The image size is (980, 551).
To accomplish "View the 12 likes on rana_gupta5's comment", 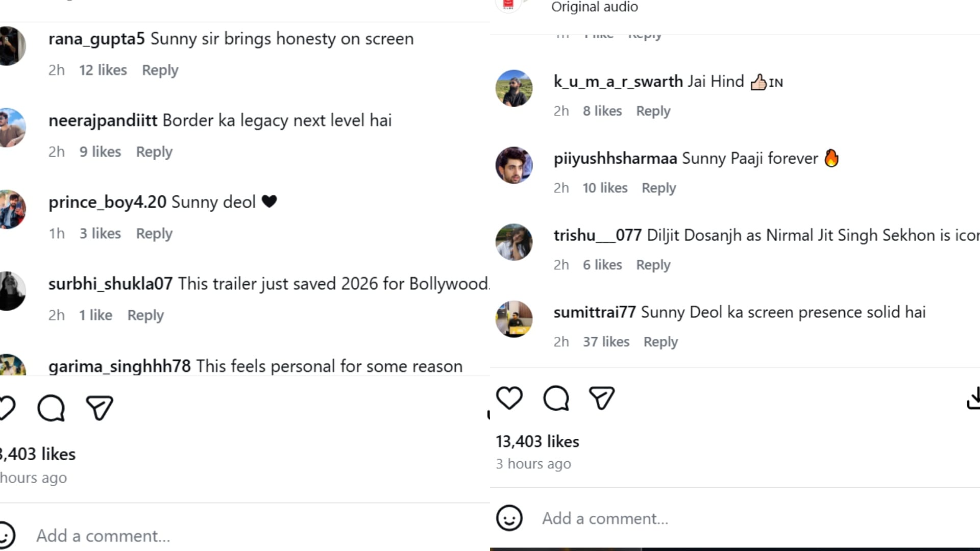I will click(x=103, y=70).
